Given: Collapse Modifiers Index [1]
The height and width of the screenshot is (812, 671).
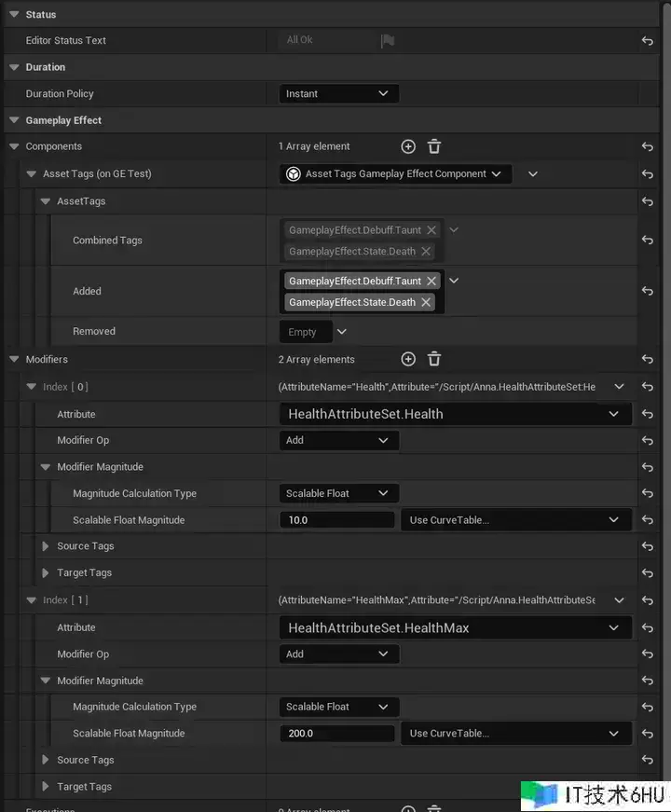Looking at the screenshot, I should tap(31, 600).
